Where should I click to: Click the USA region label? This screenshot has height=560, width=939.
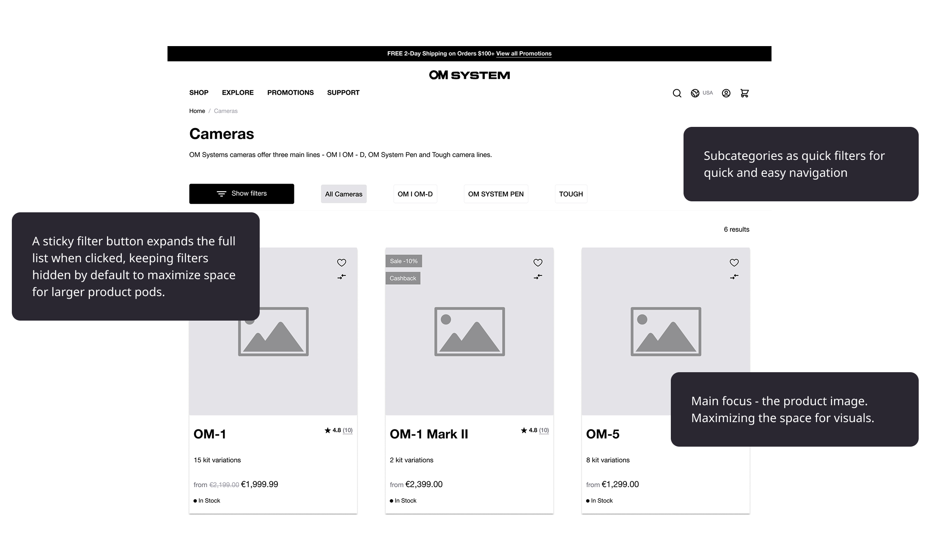coord(707,93)
